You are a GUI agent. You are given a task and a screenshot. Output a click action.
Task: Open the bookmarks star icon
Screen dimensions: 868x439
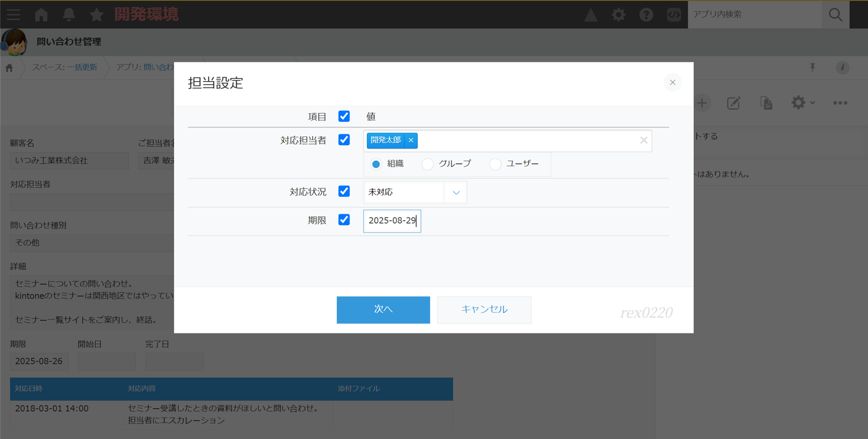tap(96, 14)
